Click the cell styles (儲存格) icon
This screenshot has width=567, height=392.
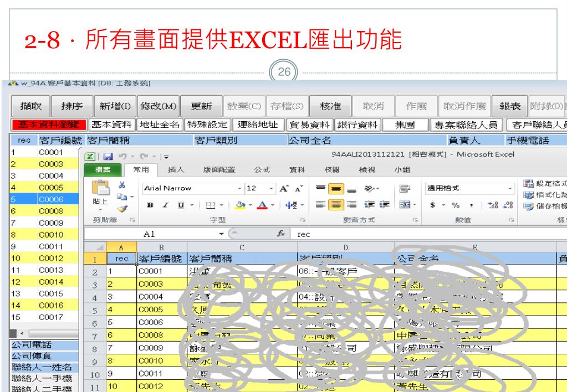coord(528,207)
